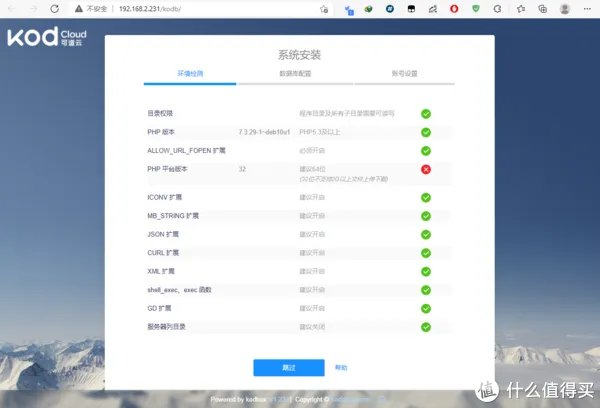The height and width of the screenshot is (408, 600).
Task: Click green check for MB_STRING 扩展 row
Action: tap(426, 216)
